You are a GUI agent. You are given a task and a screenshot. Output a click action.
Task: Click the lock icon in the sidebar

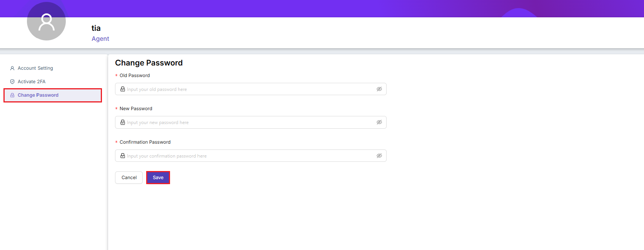tap(12, 95)
